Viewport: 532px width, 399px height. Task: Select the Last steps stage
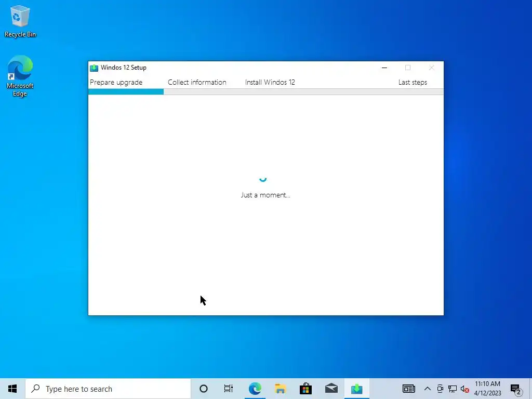[x=413, y=83]
